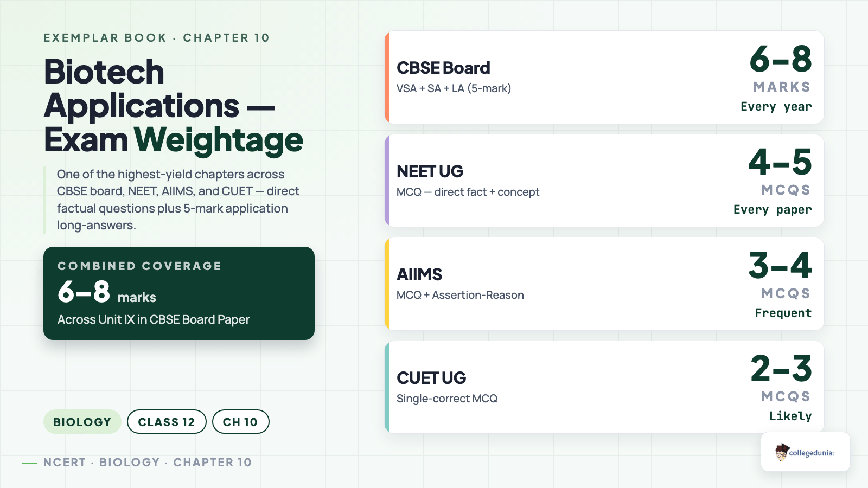Screen dimensions: 868x488
Task: Click the Collegedunia logo
Action: (x=805, y=452)
